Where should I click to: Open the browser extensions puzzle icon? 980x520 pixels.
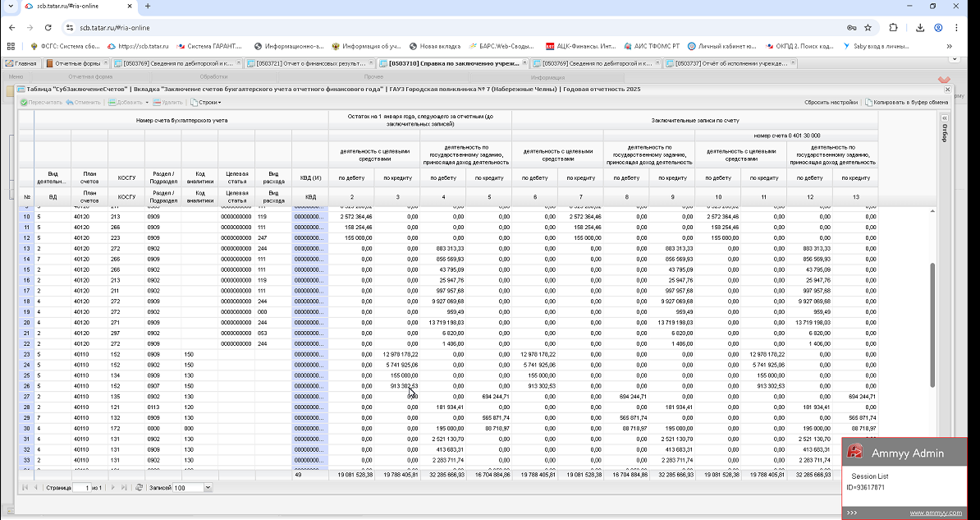click(894, 27)
